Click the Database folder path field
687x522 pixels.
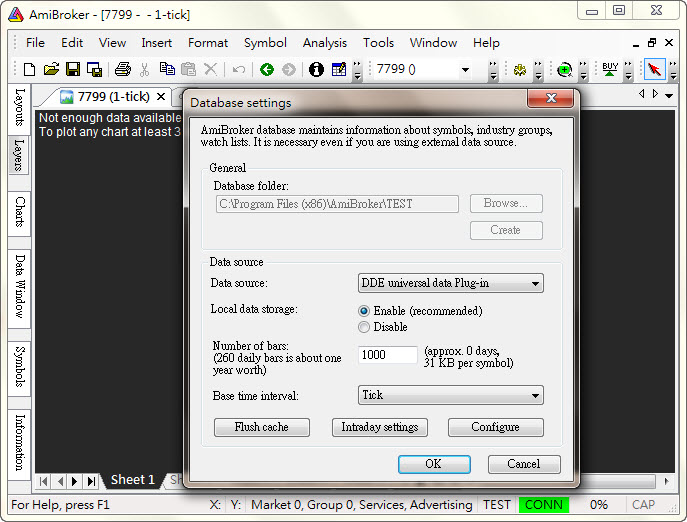coord(337,204)
